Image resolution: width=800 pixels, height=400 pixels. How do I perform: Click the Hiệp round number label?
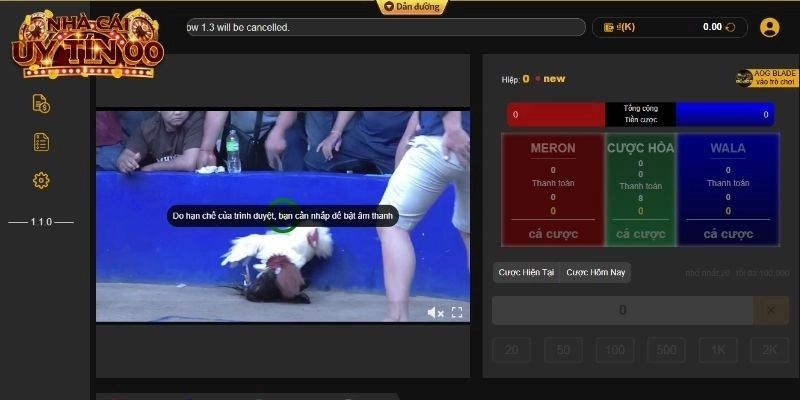click(x=515, y=79)
